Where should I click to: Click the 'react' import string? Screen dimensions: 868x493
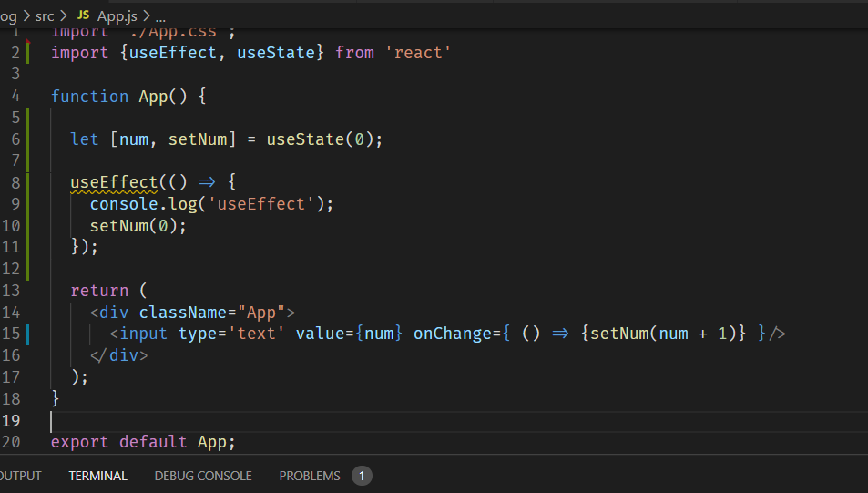[x=418, y=53]
